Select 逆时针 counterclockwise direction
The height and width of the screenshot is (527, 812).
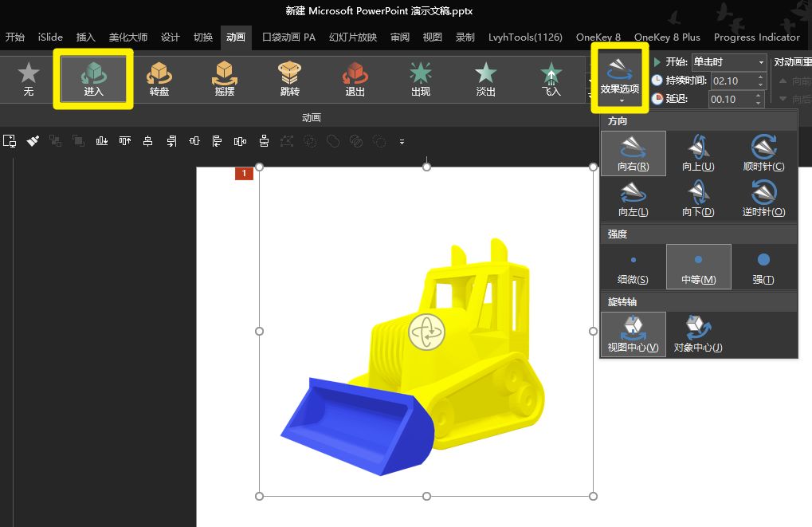click(763, 199)
